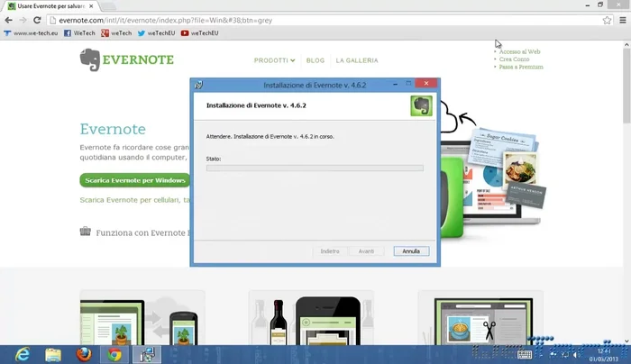This screenshot has width=631, height=364.
Task: Click Scarica Evernote per cellulari link
Action: point(135,200)
